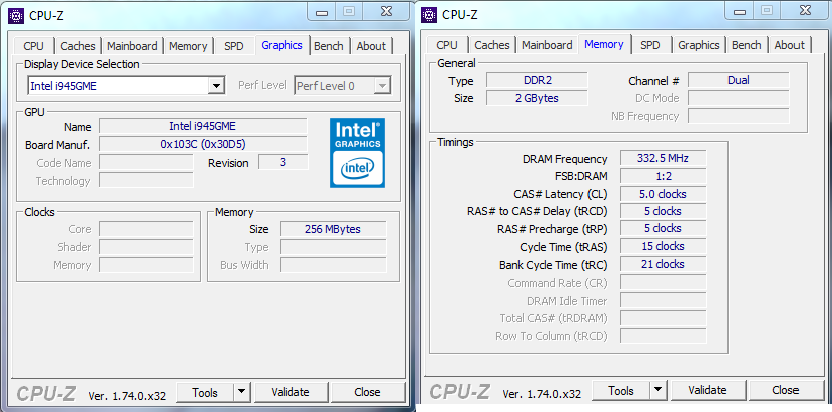Open About tab in left window
832x412 pixels.
tap(371, 46)
